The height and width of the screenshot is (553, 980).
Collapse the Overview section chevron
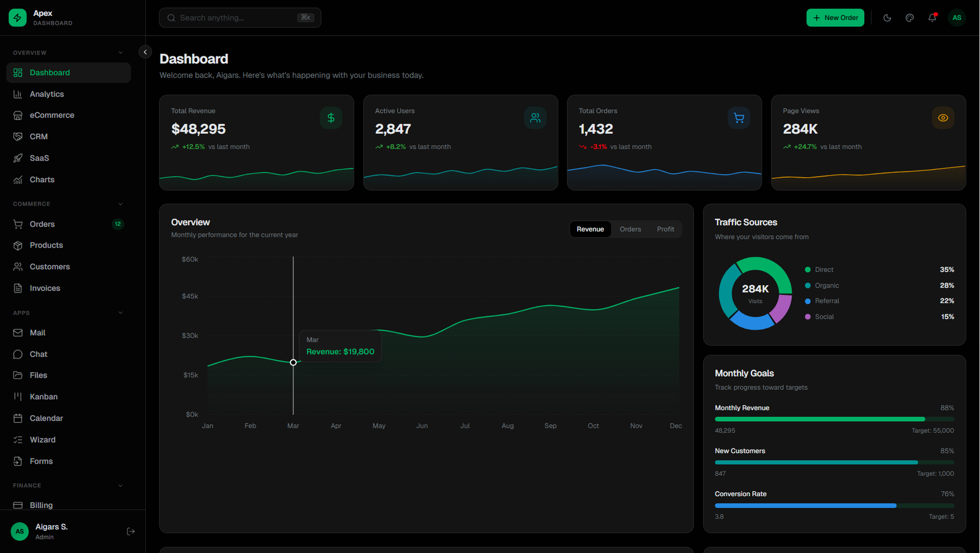click(x=120, y=53)
